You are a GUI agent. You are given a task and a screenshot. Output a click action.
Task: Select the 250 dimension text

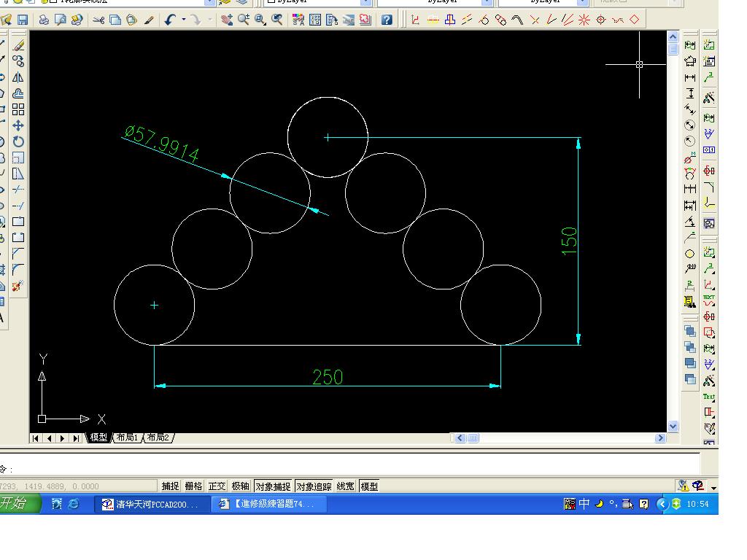pos(328,377)
